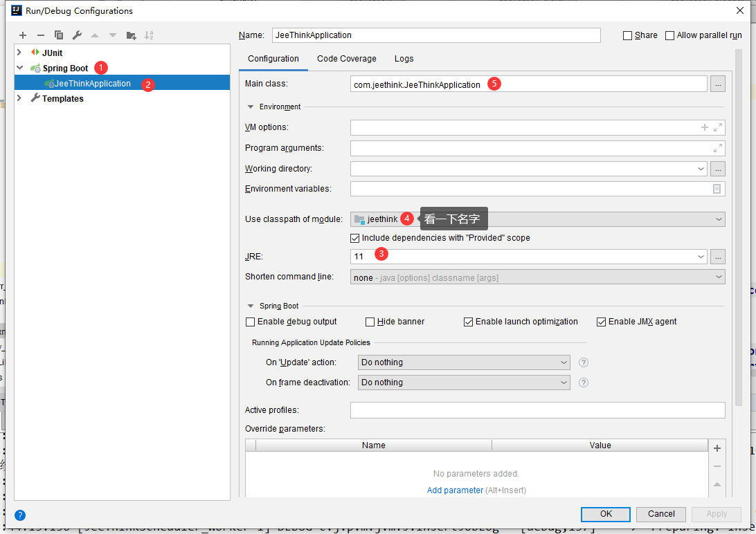Expand the JUnit tree node

(19, 53)
